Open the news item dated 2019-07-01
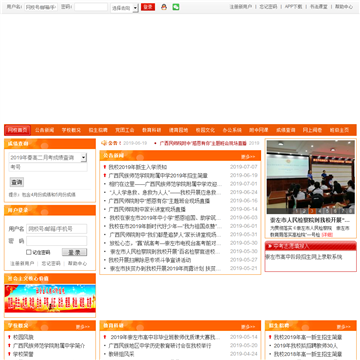 click(165, 184)
